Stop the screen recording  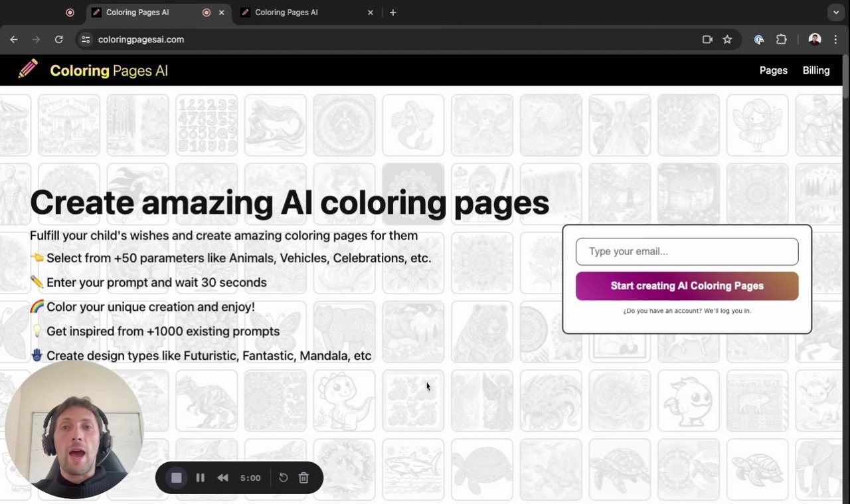[175, 477]
